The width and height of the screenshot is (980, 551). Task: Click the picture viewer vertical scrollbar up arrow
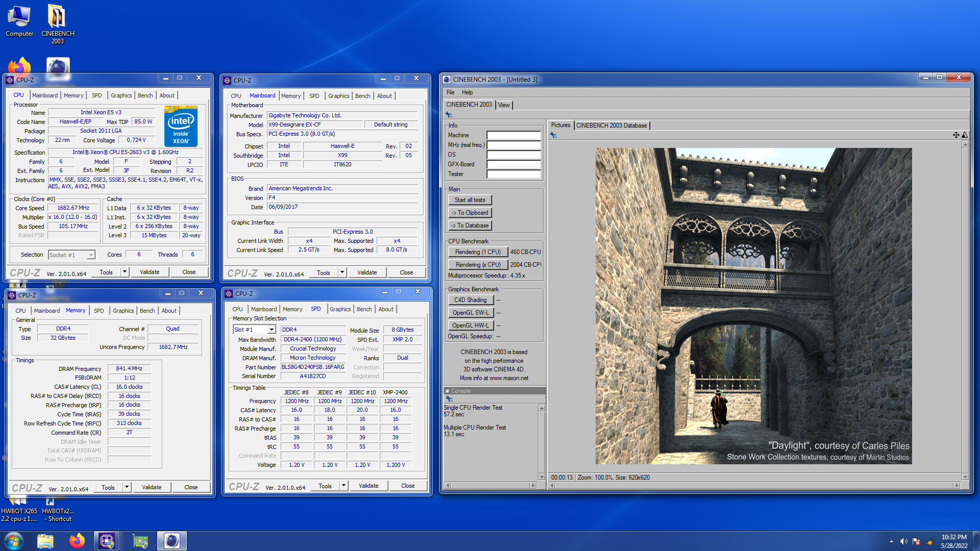pyautogui.click(x=965, y=144)
